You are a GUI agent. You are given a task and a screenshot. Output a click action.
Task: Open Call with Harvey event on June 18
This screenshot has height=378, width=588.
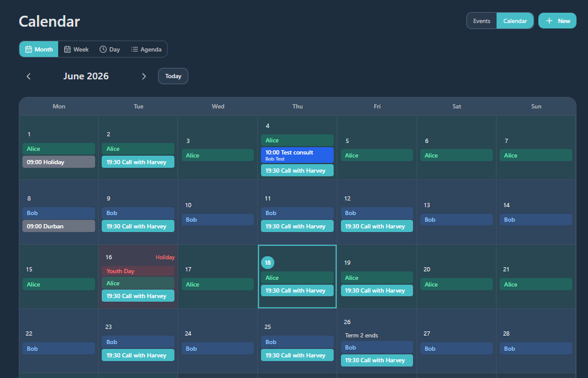click(297, 290)
